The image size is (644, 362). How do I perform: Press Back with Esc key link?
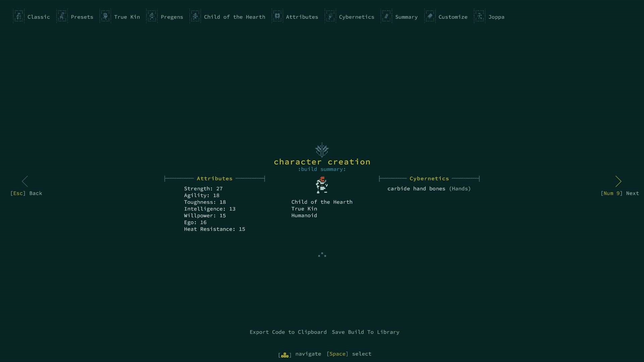(26, 193)
